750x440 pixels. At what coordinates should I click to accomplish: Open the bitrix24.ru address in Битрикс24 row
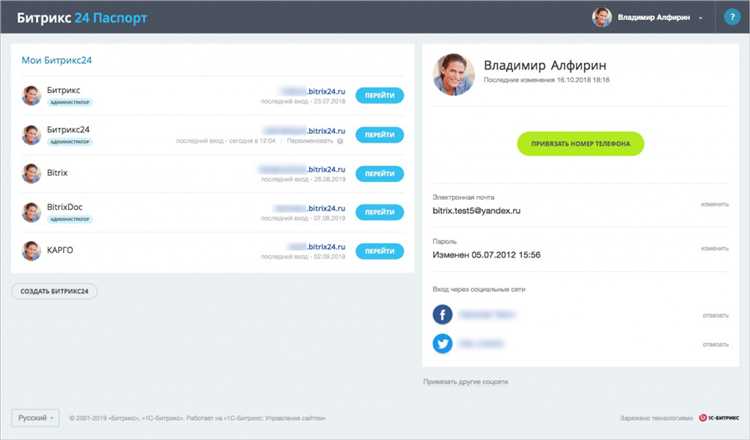coord(304,131)
